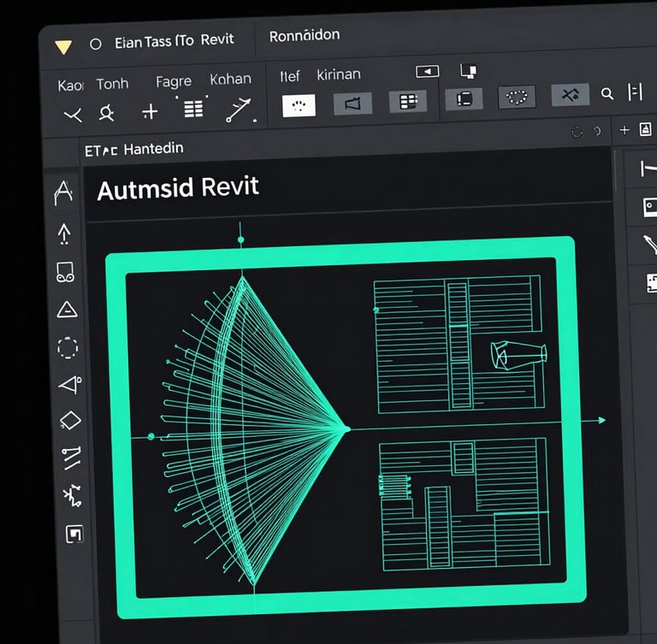Click the right panel image square icon
Viewport: 657px width, 644px height.
pos(649,207)
